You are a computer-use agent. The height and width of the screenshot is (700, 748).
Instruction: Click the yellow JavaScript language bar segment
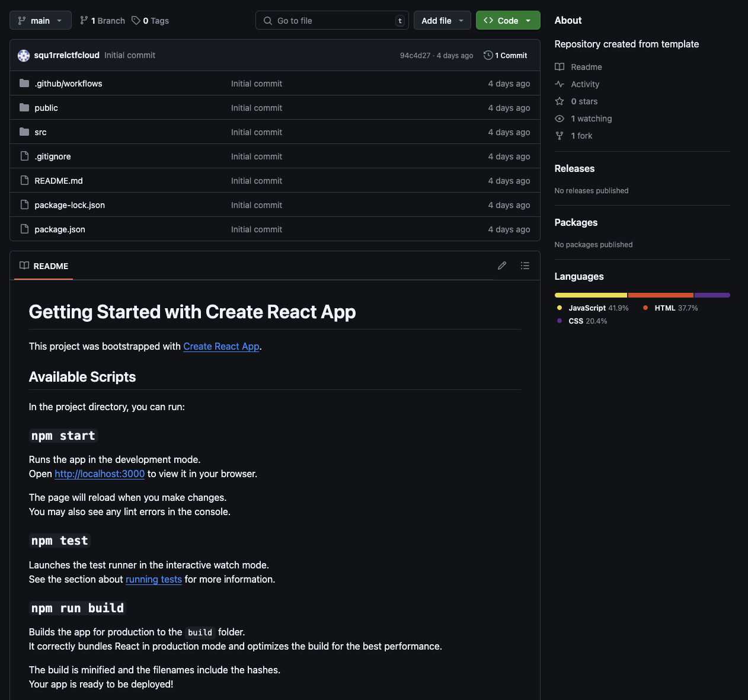coord(590,295)
